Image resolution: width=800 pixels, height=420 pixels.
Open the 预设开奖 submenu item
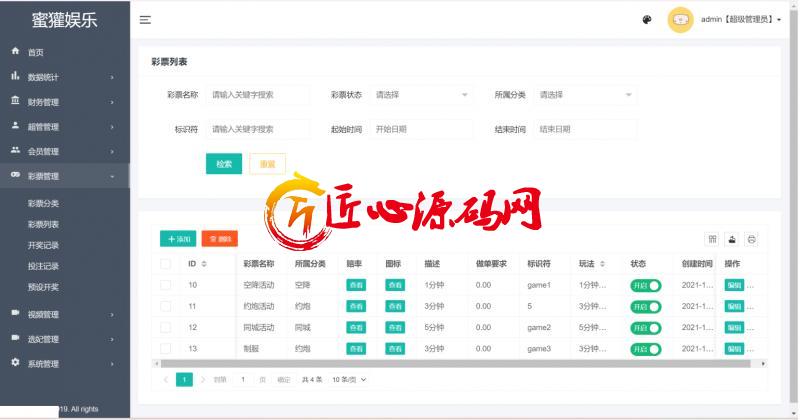[43, 287]
